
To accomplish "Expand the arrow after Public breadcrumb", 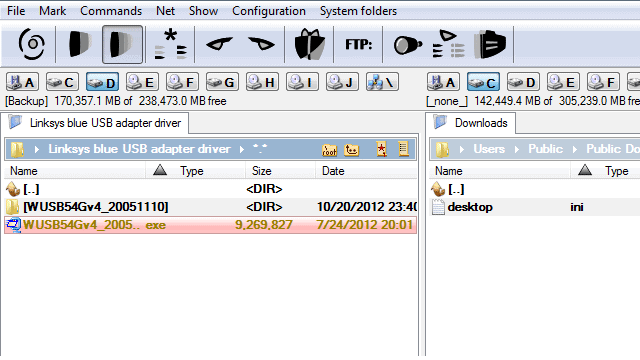I will click(x=575, y=149).
